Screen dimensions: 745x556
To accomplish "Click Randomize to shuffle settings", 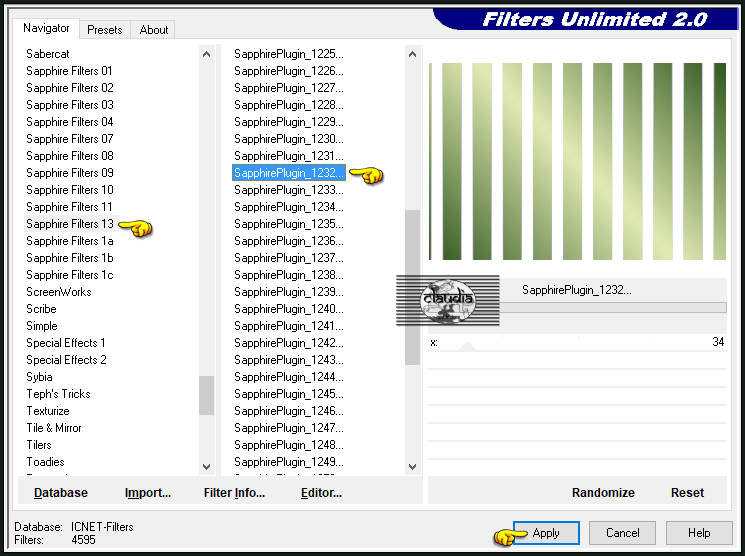I will (x=603, y=492).
